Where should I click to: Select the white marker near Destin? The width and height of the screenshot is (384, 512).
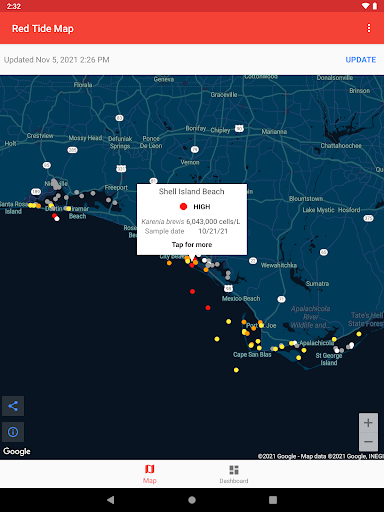coord(57,219)
